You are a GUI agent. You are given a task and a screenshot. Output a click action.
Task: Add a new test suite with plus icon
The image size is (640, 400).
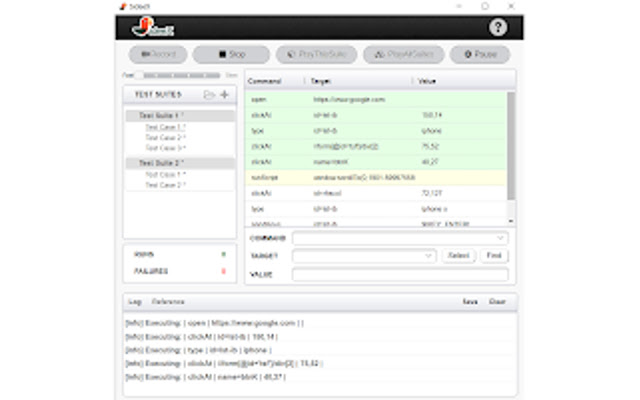click(224, 95)
